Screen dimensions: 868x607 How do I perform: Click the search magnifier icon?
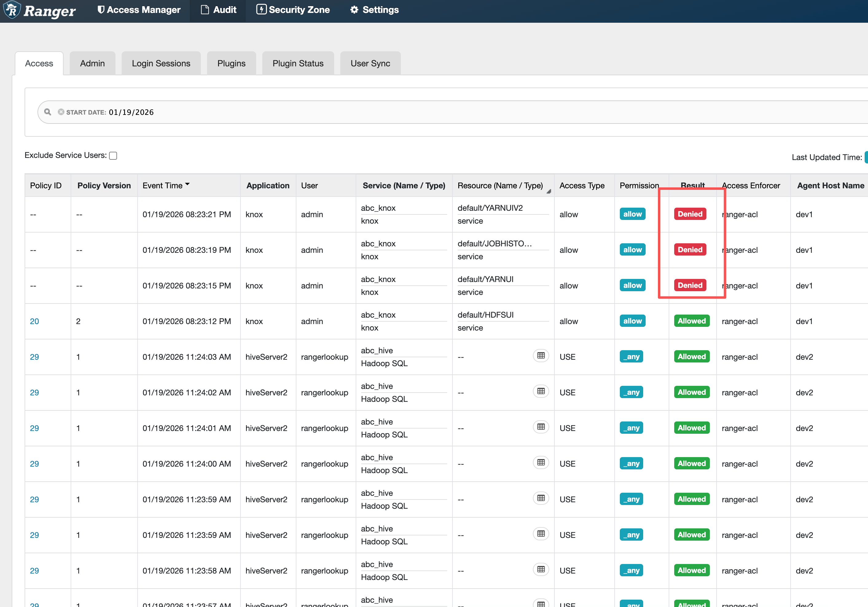point(48,112)
